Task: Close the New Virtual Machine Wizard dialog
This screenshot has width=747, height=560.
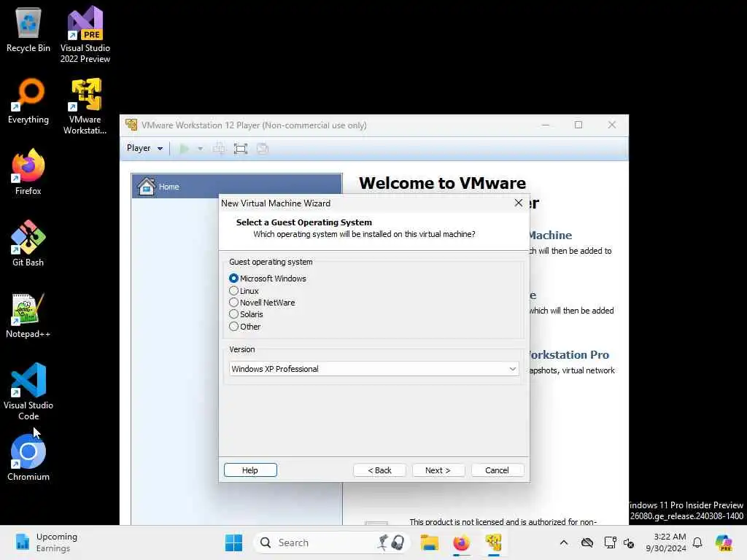Action: point(519,203)
